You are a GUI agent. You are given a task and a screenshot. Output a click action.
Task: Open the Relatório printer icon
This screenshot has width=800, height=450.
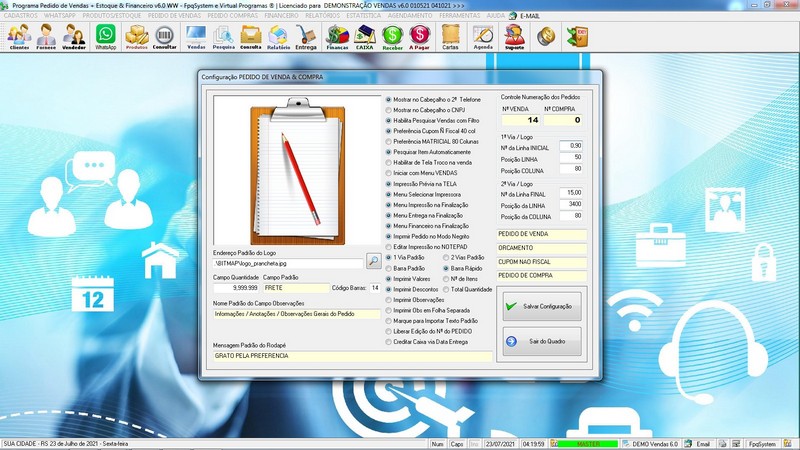pos(278,37)
